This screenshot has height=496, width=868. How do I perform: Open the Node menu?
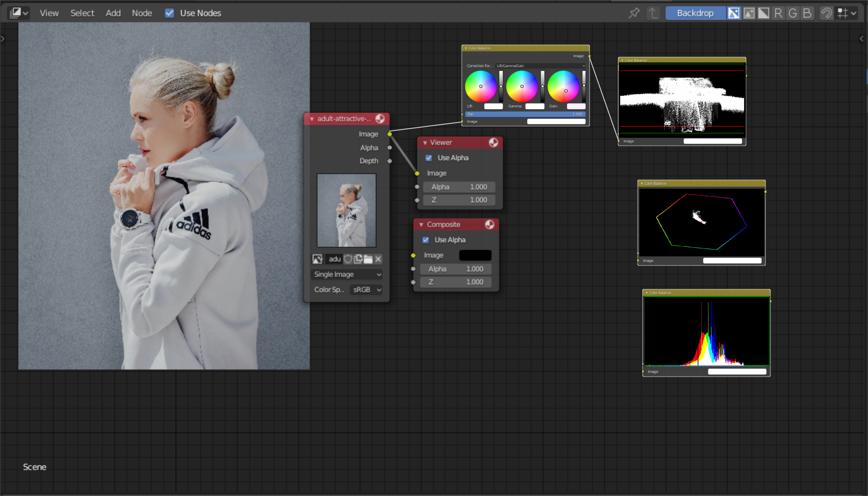(142, 13)
